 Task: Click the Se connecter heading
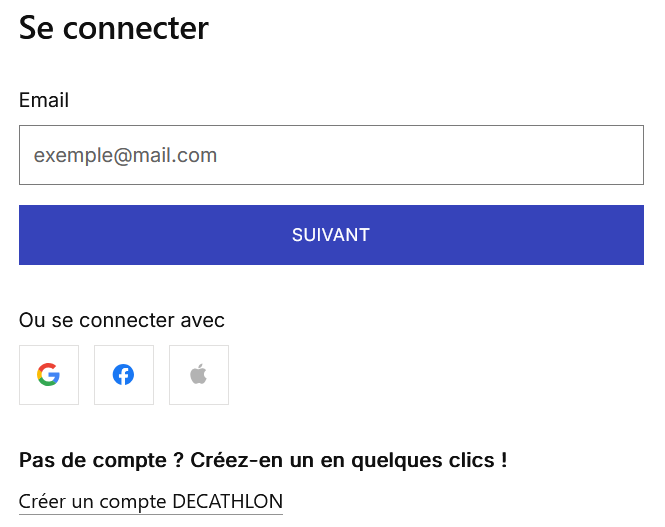114,28
